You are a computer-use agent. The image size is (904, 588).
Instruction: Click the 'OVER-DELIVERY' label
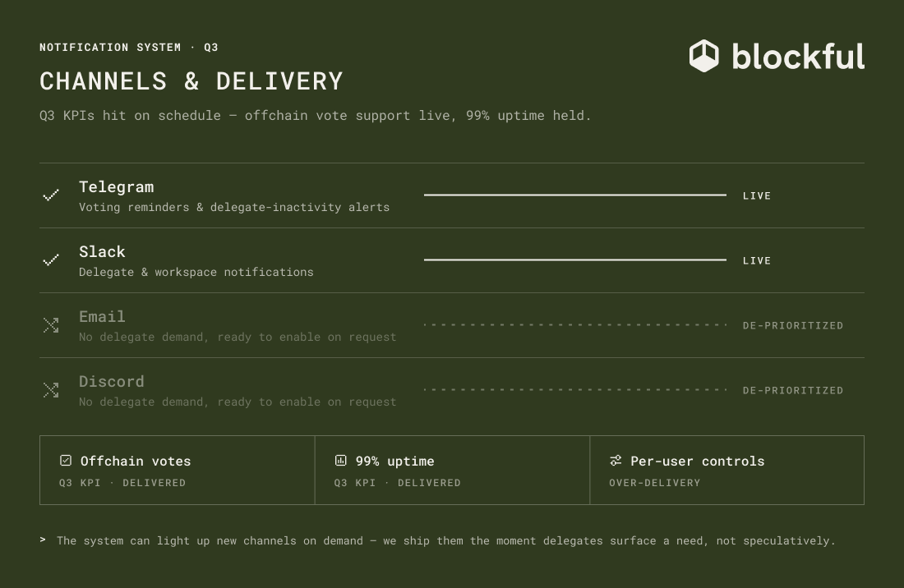(655, 483)
